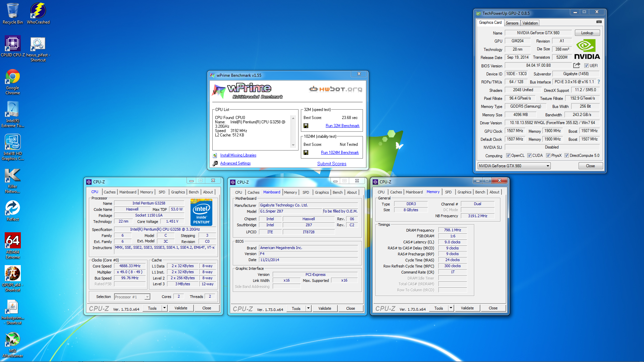Click the Bus Interface question mark icon
644x362 pixels.
[599, 82]
